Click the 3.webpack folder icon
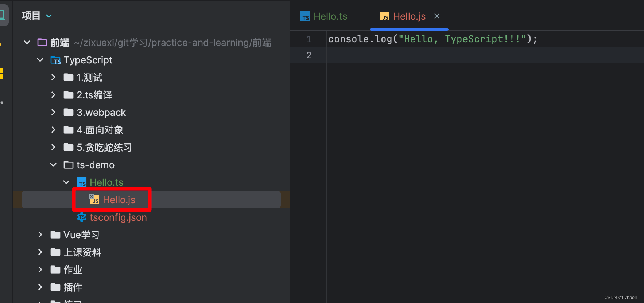 point(69,112)
